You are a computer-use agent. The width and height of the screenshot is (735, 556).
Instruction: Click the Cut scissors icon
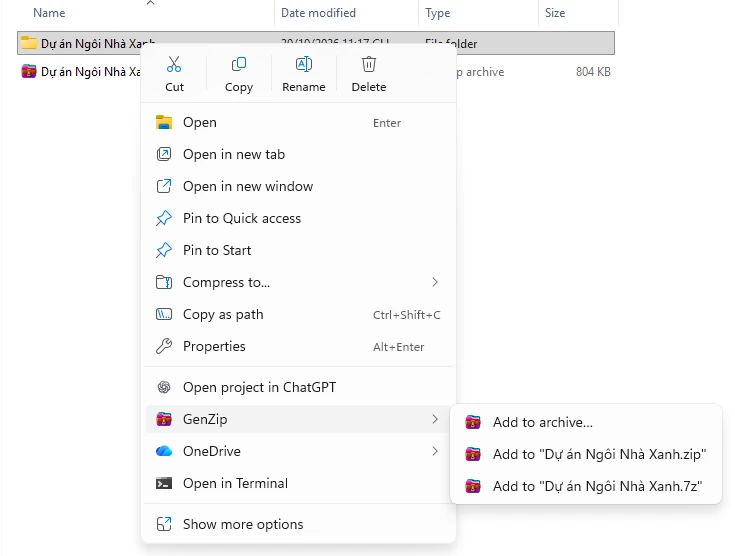(x=174, y=64)
